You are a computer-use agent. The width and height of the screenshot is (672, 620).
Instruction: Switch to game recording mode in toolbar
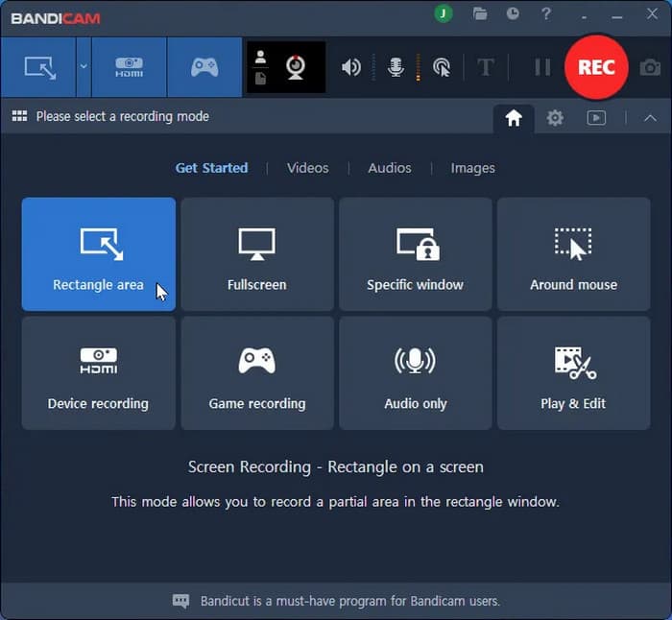204,67
